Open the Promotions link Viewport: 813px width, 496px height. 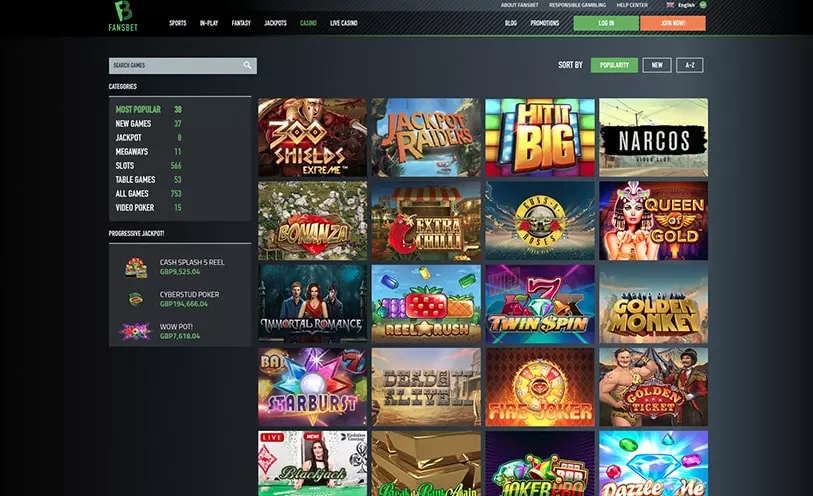tap(544, 23)
